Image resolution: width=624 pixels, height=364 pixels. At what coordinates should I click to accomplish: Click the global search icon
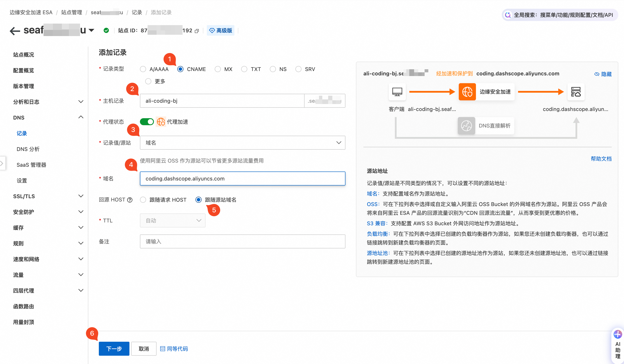point(508,15)
